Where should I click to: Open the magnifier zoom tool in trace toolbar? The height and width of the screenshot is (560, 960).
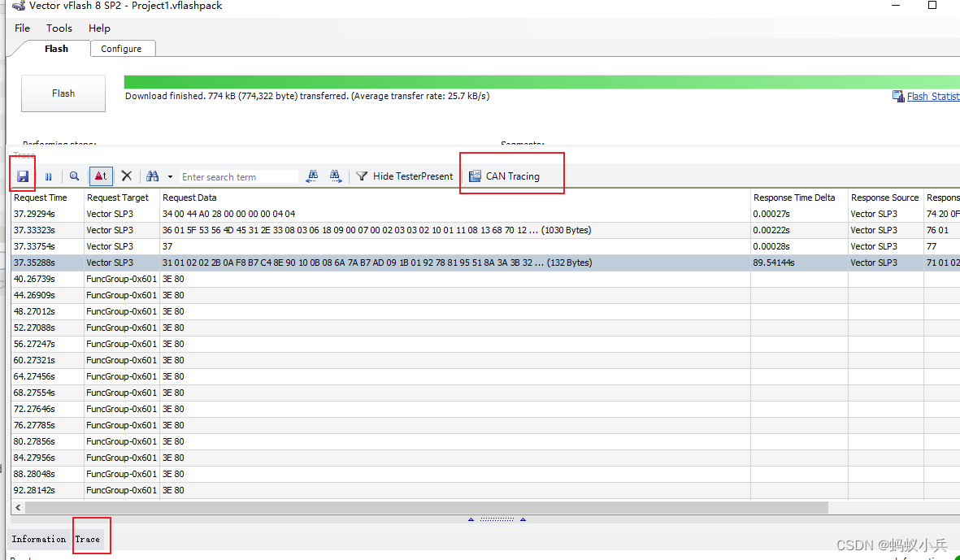(x=74, y=176)
